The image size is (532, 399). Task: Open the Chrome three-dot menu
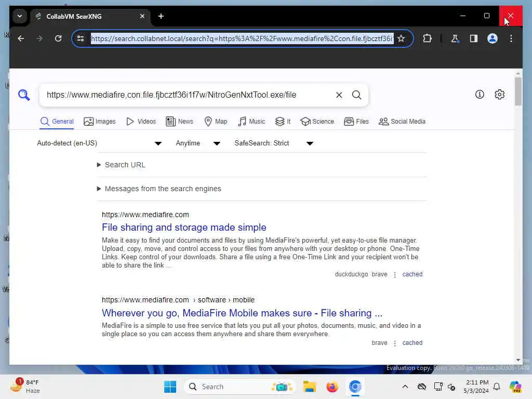tap(511, 38)
